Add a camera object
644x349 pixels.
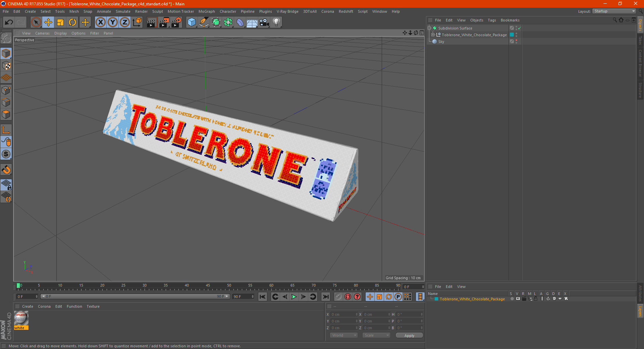coord(264,22)
